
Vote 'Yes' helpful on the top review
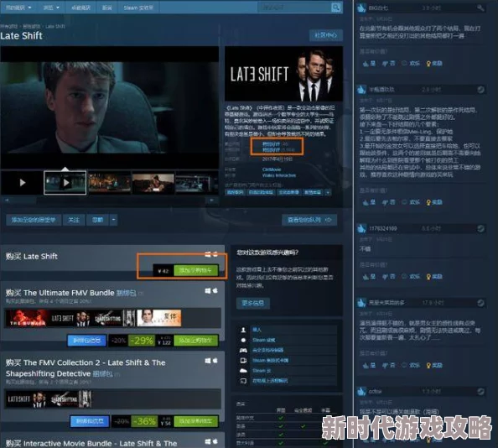pos(369,64)
